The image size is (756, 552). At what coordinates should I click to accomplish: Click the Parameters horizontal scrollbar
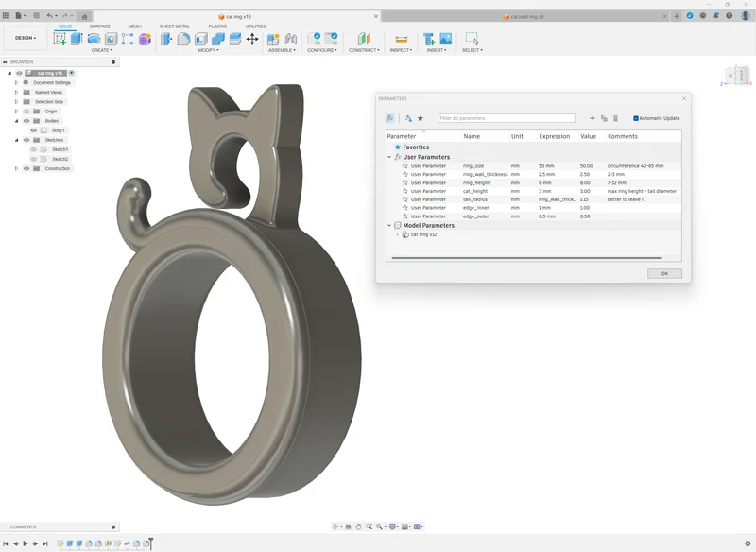click(526, 258)
